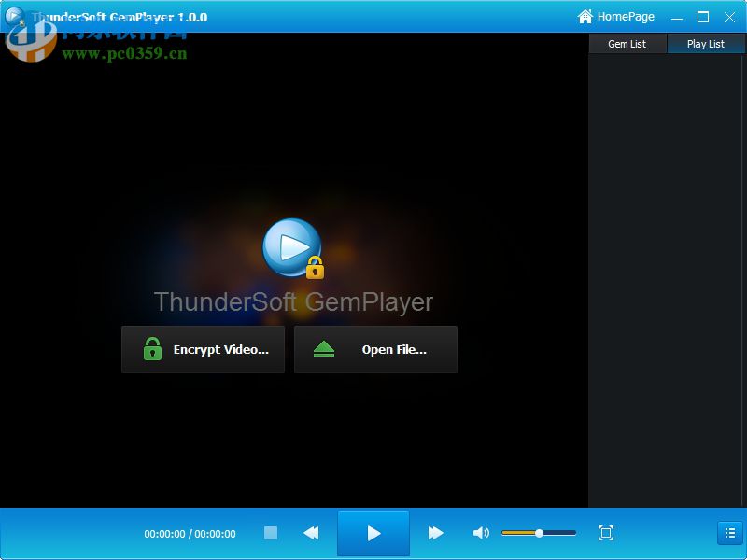Image resolution: width=747 pixels, height=560 pixels.
Task: Click the lock badge on the center play logo
Action: point(316,268)
